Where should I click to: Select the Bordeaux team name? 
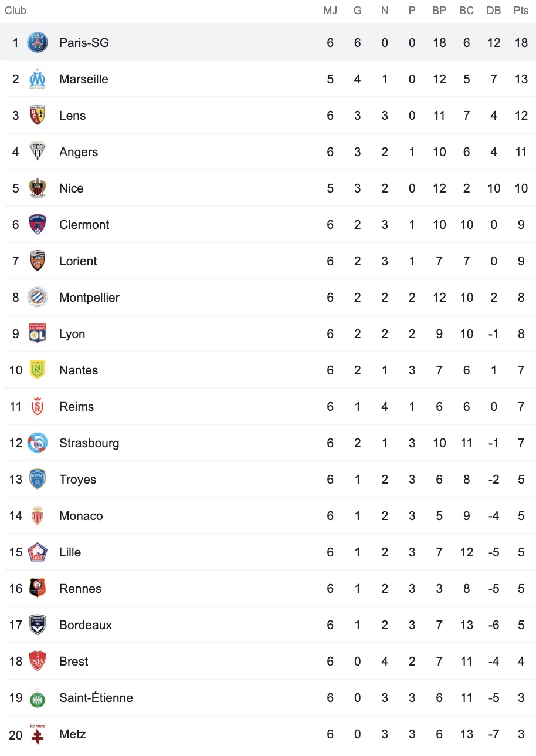86,625
